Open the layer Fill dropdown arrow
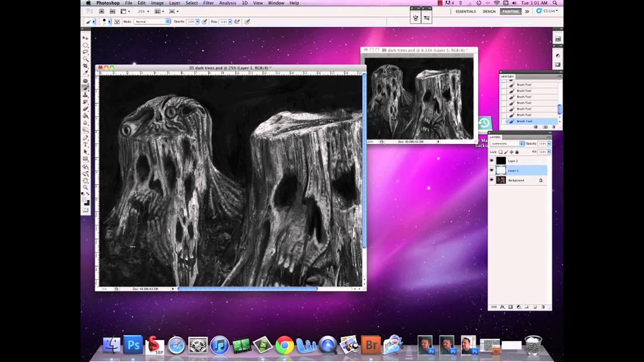The width and height of the screenshot is (644, 362). (x=548, y=152)
